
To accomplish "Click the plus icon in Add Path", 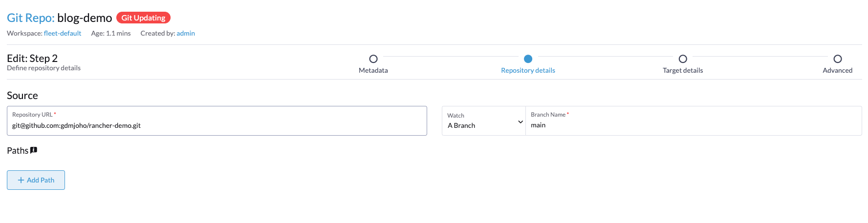I will (21, 180).
